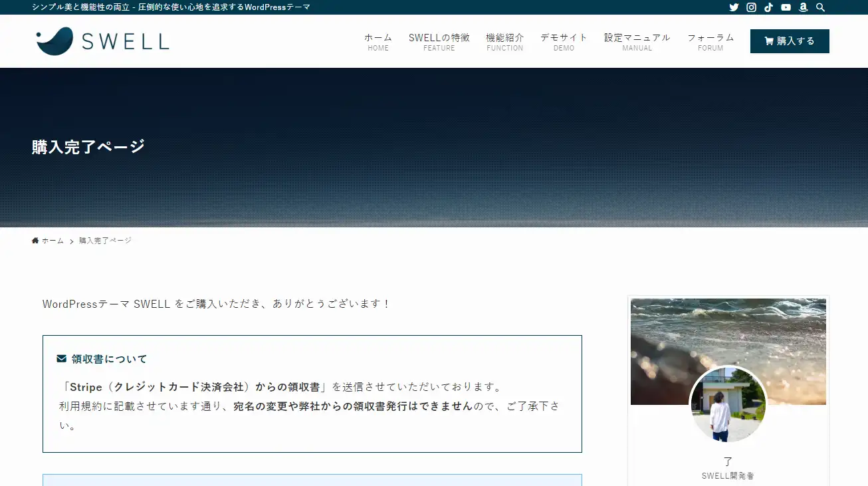868x486 pixels.
Task: Click the ホーム breadcrumb link
Action: tap(53, 241)
